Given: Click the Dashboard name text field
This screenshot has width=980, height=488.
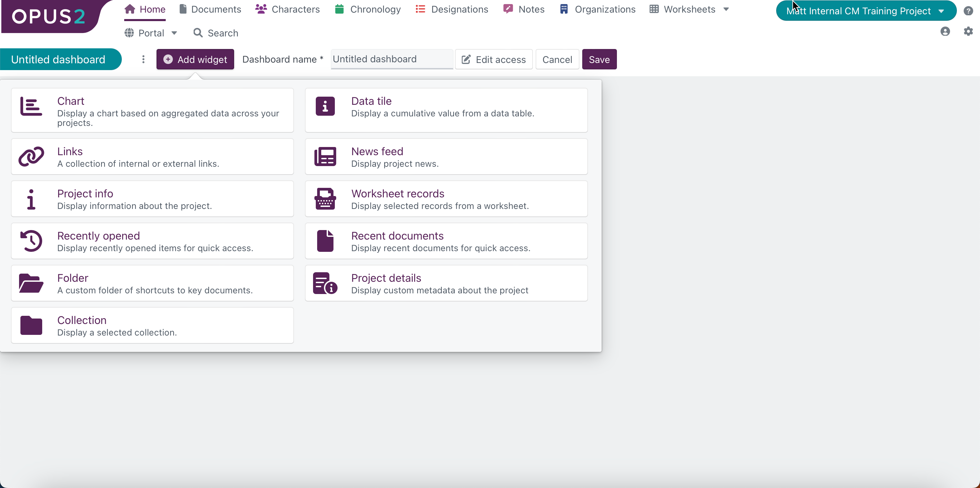Looking at the screenshot, I should click(x=391, y=59).
